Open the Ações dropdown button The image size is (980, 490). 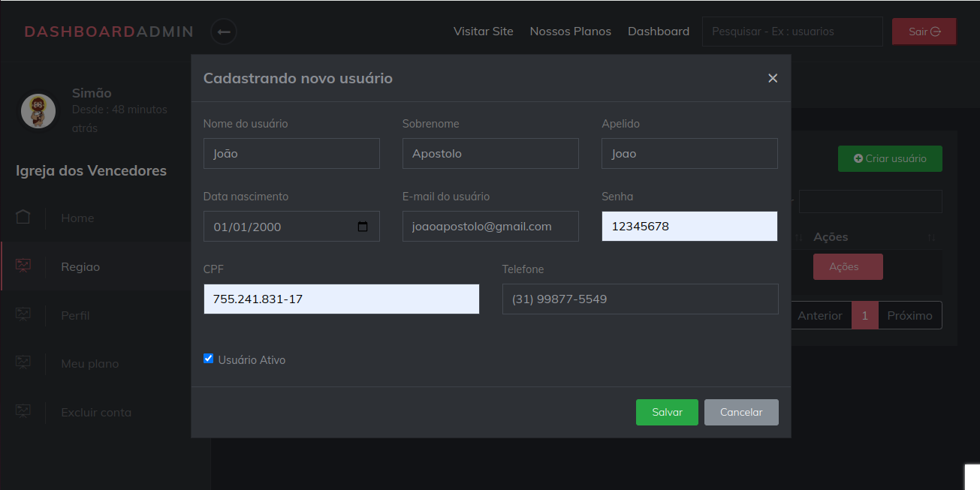pos(847,266)
